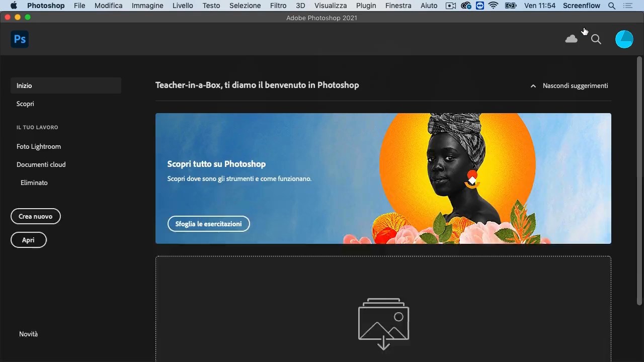This screenshot has height=362, width=644.
Task: Click the Scopri tutto su Photoshop banner image
Action: point(383,178)
